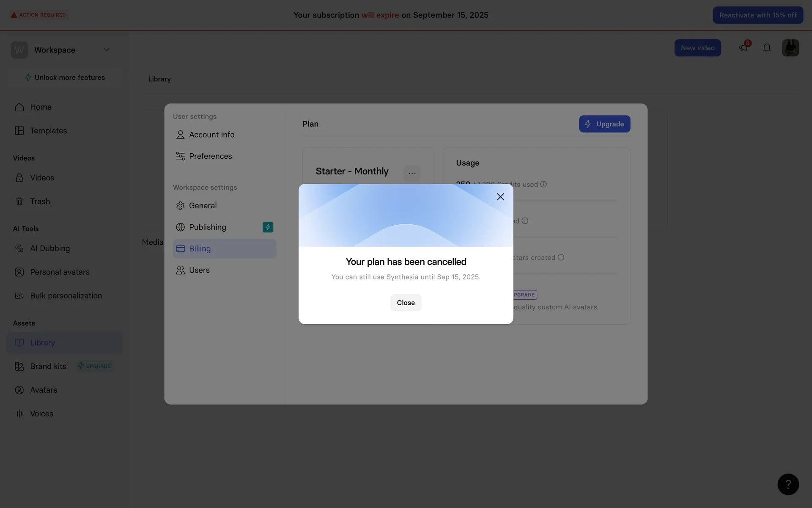Screen dimensions: 812x508
Task: Select Account info in settings
Action: tap(225, 135)
